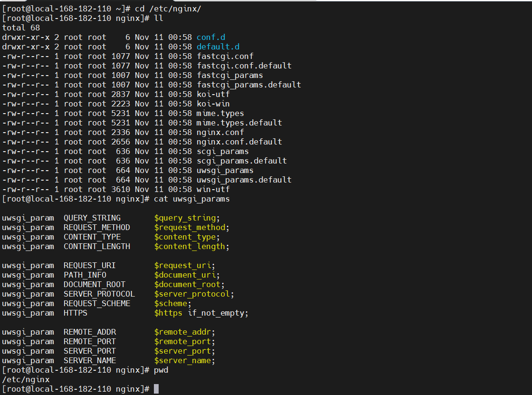The image size is (532, 395).
Task: Click the 'total 68' line
Action: [21, 28]
